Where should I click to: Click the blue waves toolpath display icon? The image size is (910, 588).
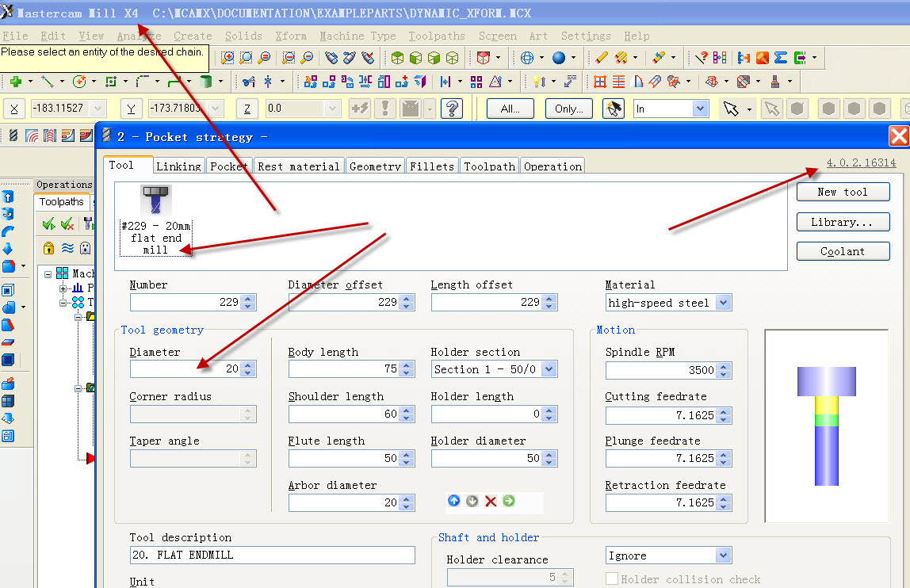pos(68,249)
